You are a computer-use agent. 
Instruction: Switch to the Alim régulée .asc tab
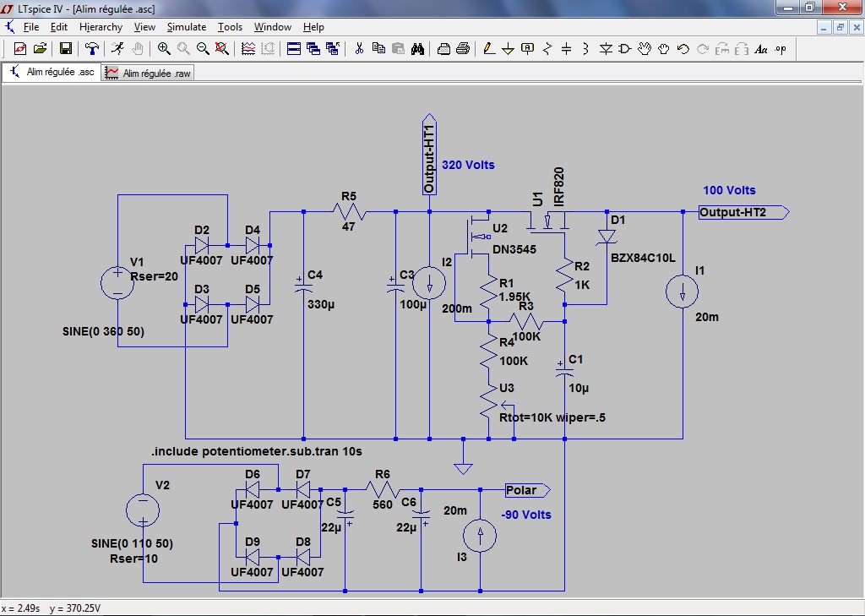[x=52, y=73]
